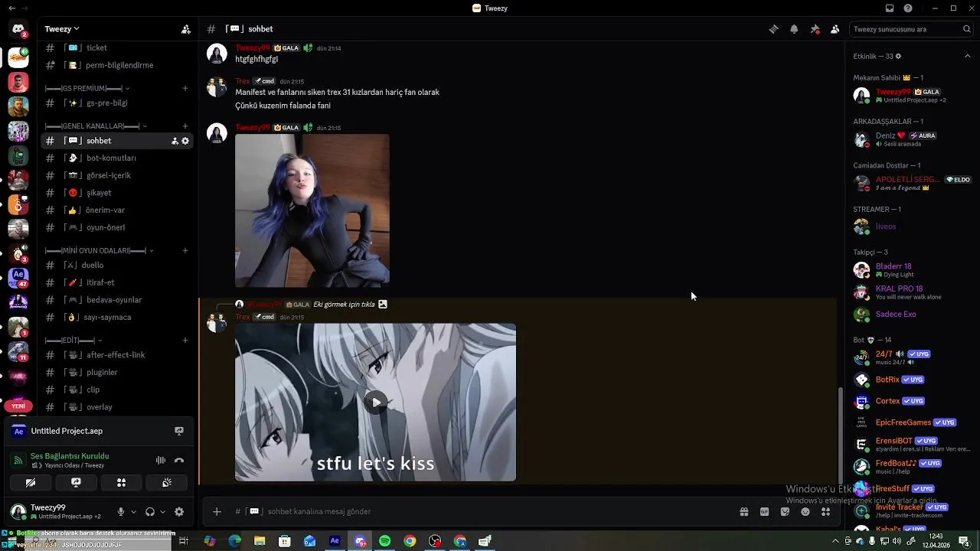Collapse the GS PREMIUM category

tap(87, 89)
